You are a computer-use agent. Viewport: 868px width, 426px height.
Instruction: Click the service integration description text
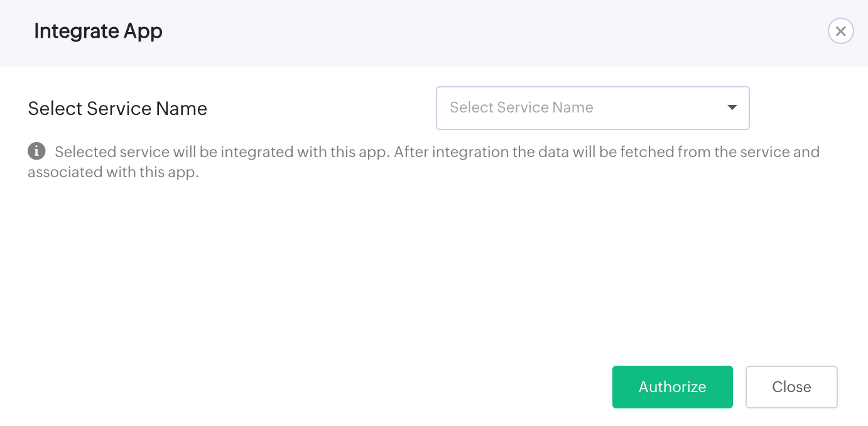[x=437, y=152]
